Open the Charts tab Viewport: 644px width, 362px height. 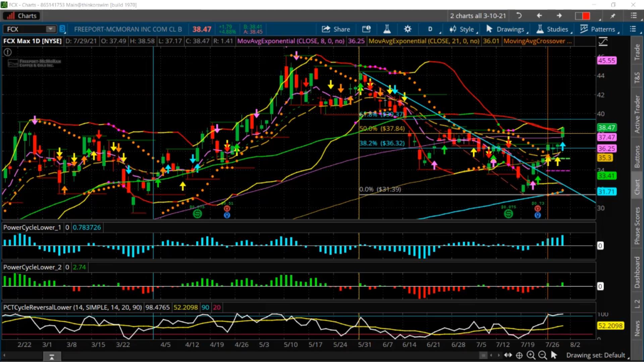[x=22, y=16]
